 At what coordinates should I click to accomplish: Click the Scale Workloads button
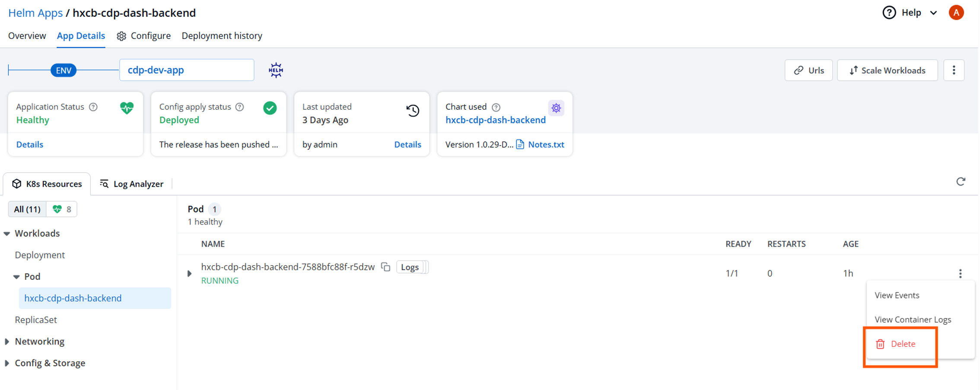(887, 70)
